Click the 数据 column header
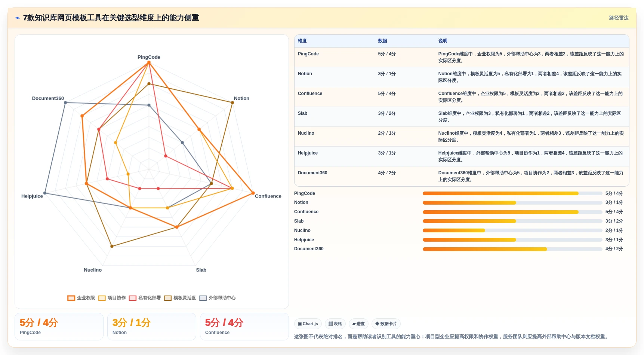 tap(382, 41)
